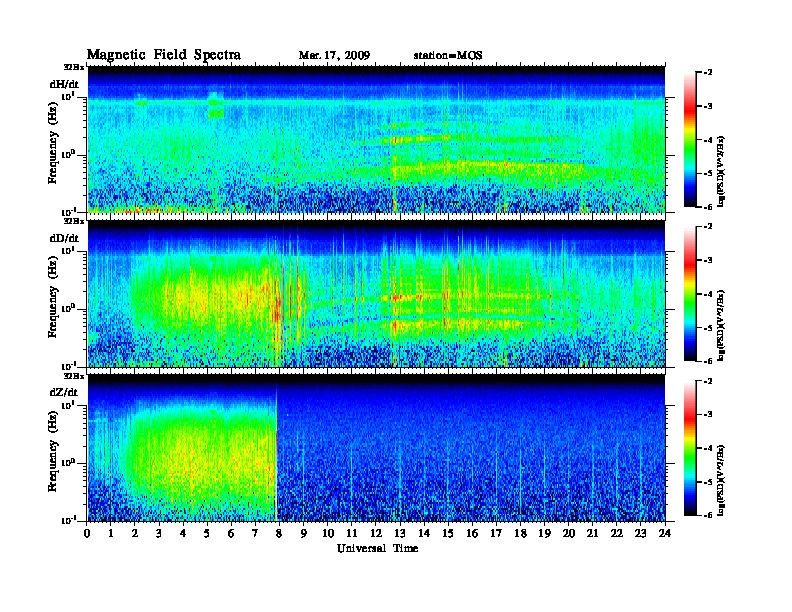Click hour 14 on the time axis
This screenshot has width=792, height=612.
click(x=424, y=534)
